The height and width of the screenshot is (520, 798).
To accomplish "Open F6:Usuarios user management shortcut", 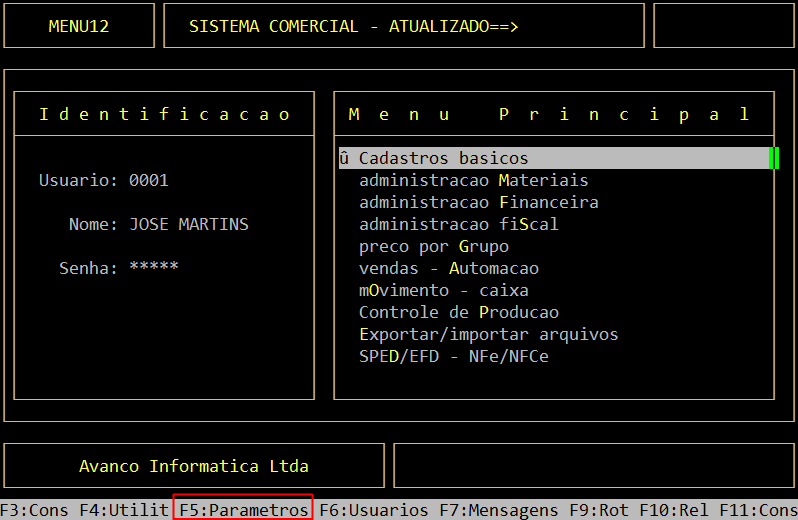I will 374,510.
